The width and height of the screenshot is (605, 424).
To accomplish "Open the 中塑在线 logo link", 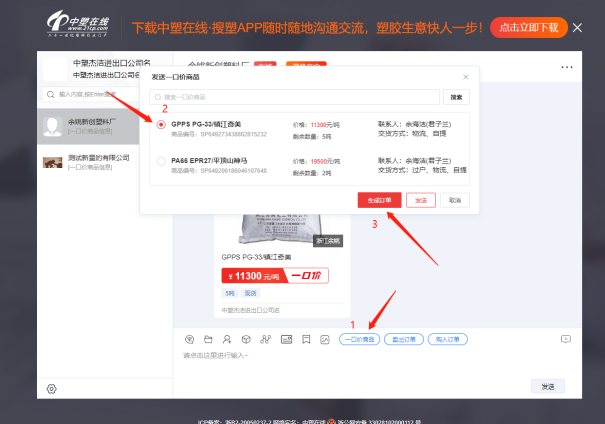I will pyautogui.click(x=78, y=24).
